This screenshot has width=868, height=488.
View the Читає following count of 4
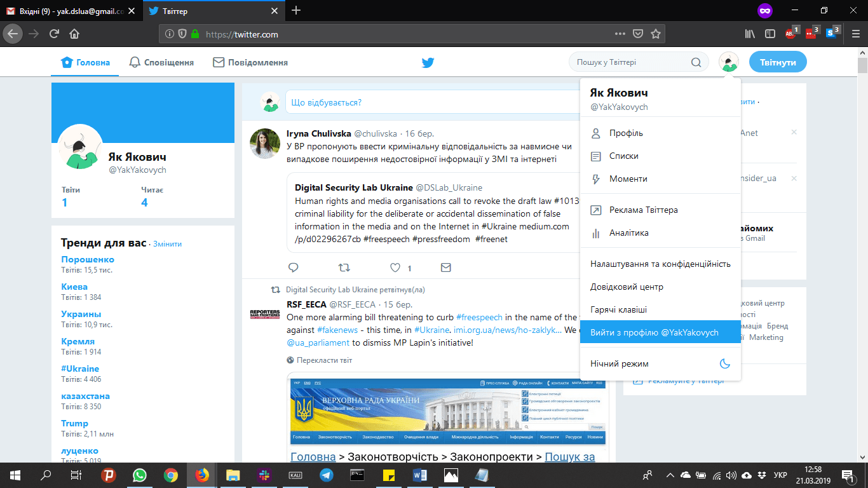pyautogui.click(x=144, y=203)
